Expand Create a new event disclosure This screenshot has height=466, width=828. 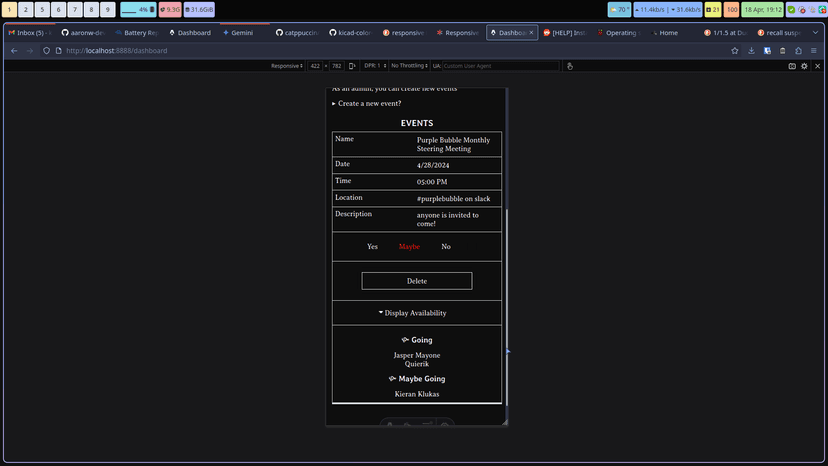pyautogui.click(x=366, y=104)
